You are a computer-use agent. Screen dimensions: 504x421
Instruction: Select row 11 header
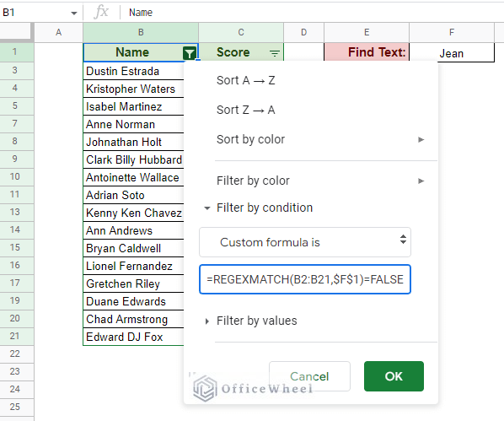(17, 194)
